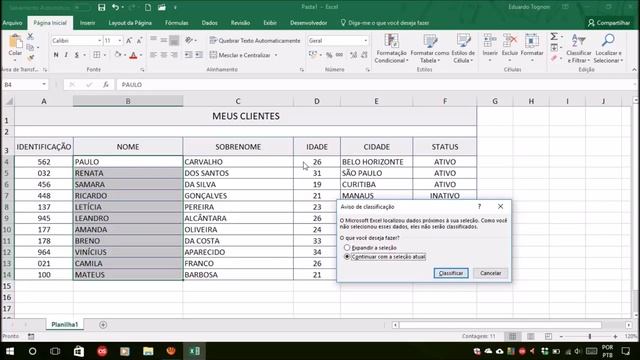
Task: Switch to the Inserir ribbon tab
Action: 87,23
